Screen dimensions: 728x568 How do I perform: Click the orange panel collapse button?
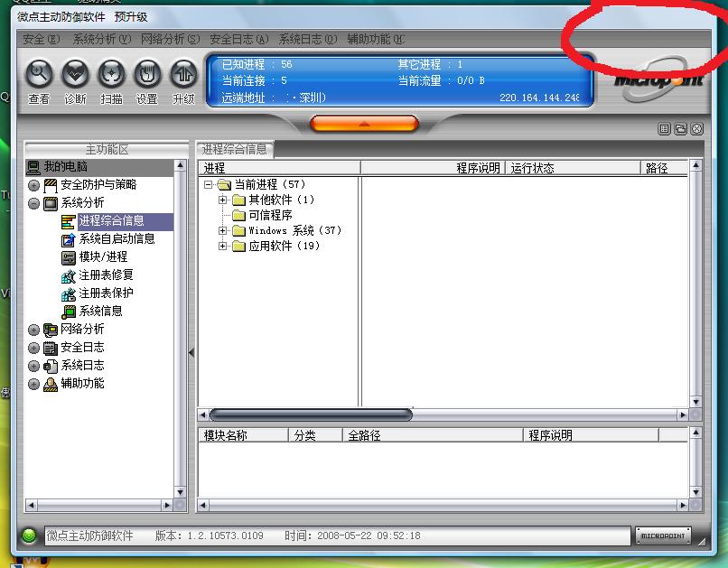(365, 124)
